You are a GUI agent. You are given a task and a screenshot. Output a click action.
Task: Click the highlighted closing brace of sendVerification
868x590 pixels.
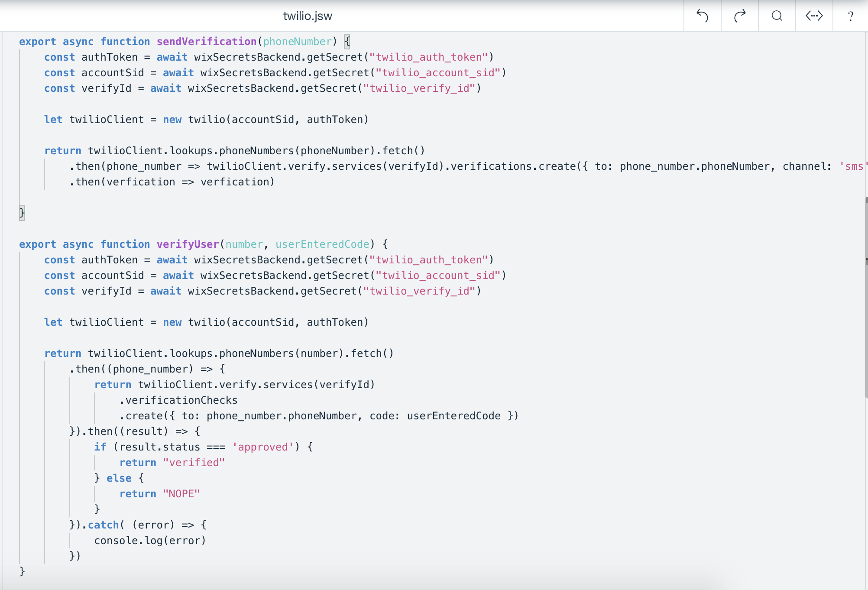pyautogui.click(x=22, y=213)
